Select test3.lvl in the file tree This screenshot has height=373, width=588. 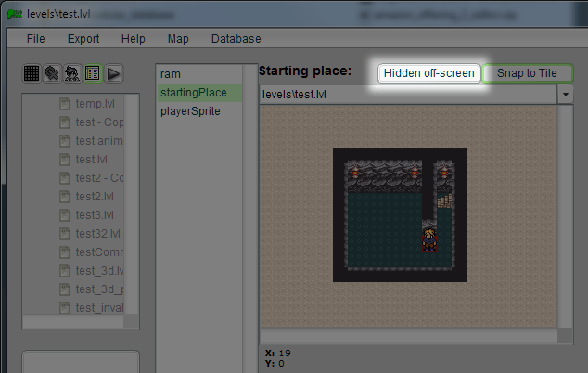94,215
